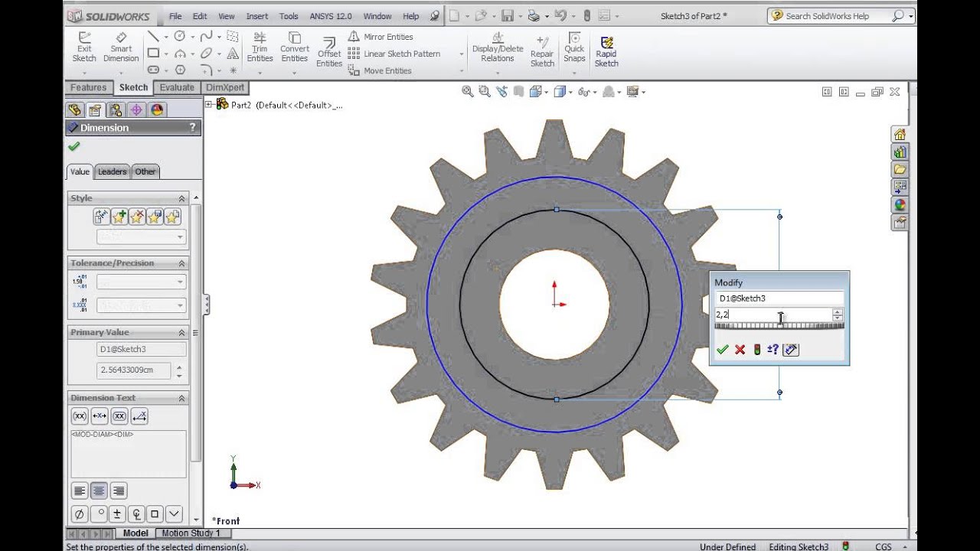The height and width of the screenshot is (551, 980).
Task: Click Mirror Entities
Action: coord(381,37)
